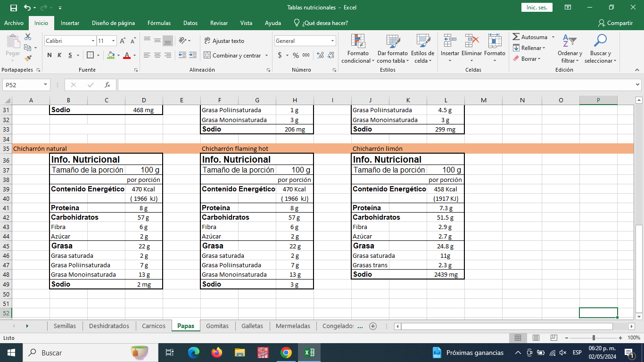Screen dimensions: 644x362
Task: Apply percent style format
Action: point(296,55)
